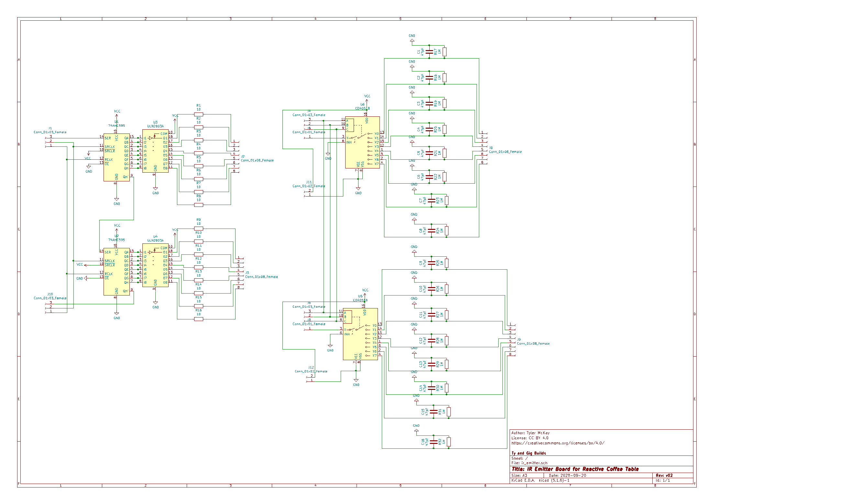
Task: Select the U4 ULN2803A driver symbol
Action: [155, 265]
